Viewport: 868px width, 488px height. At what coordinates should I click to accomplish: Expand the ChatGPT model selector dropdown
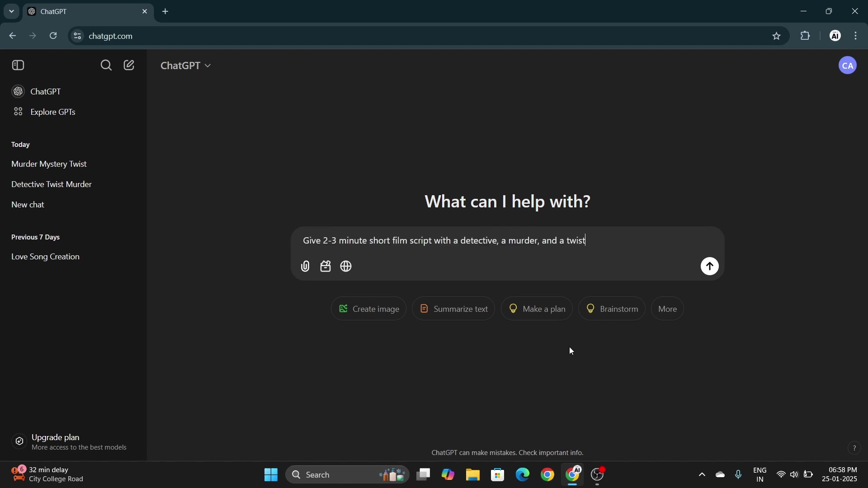(x=186, y=66)
